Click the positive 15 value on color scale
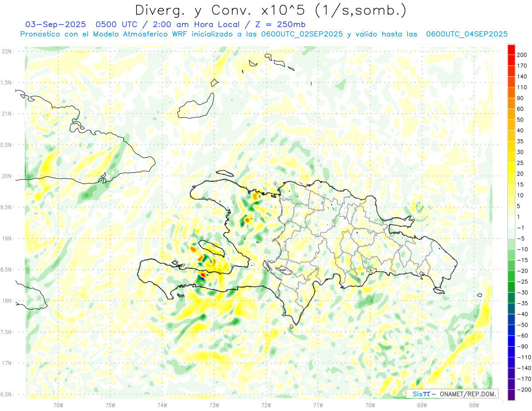Image resolution: width=532 pixels, height=411 pixels. coord(521,184)
